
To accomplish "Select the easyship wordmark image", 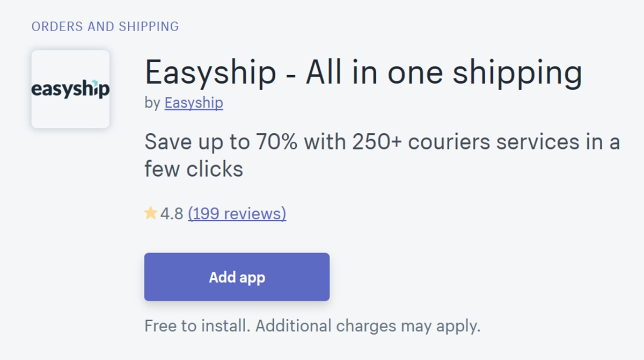I will coord(70,89).
